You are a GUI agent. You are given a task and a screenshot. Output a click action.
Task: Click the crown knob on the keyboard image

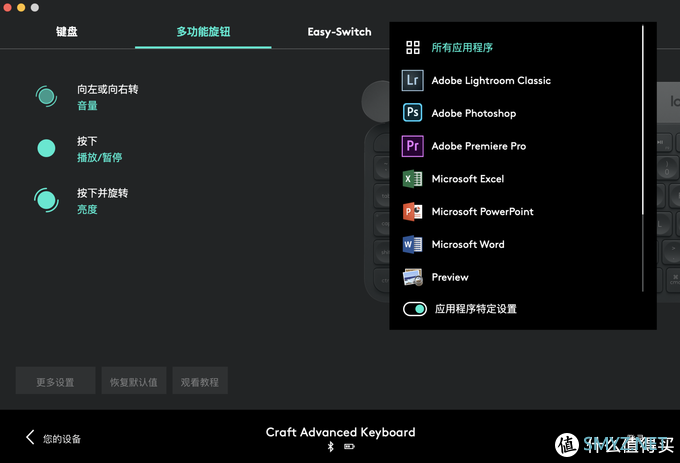click(x=376, y=101)
